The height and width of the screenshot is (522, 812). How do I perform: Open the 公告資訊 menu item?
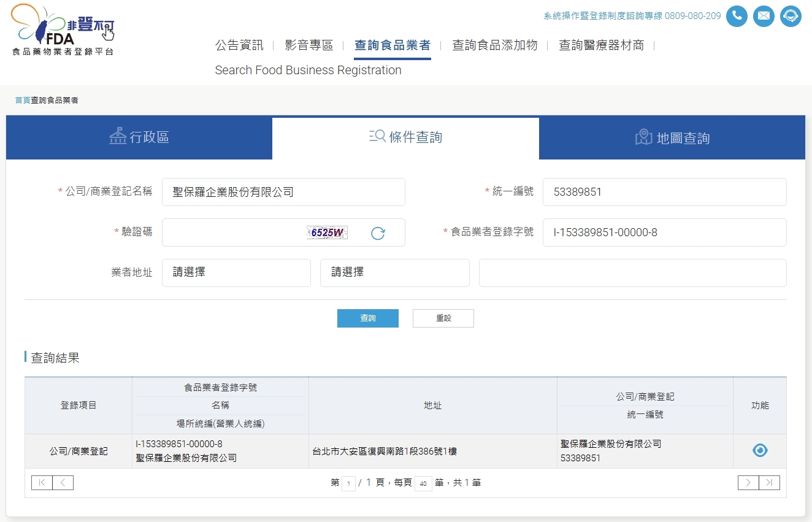(x=239, y=45)
